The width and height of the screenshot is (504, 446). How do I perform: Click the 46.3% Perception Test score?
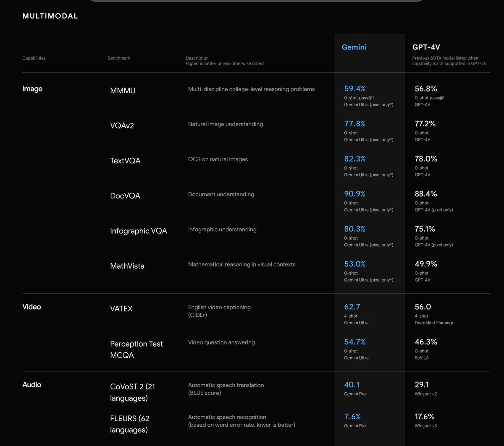point(426,342)
